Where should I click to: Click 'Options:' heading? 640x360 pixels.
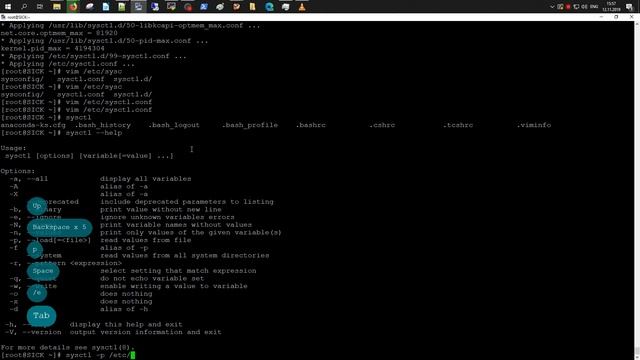tap(18, 171)
